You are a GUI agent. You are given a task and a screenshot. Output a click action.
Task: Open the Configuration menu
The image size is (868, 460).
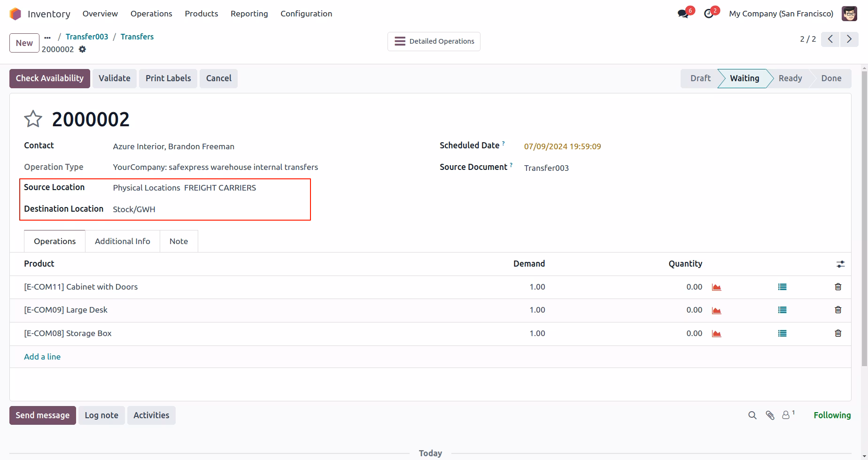click(x=306, y=14)
